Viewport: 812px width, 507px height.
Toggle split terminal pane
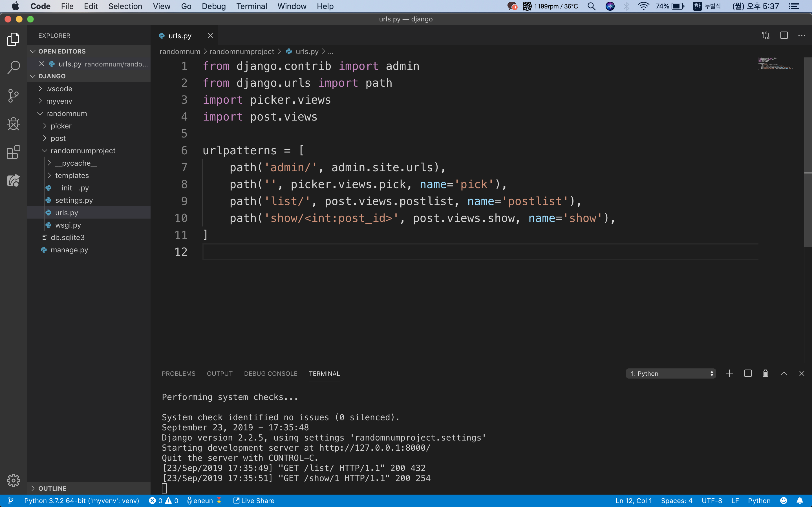[x=748, y=373]
